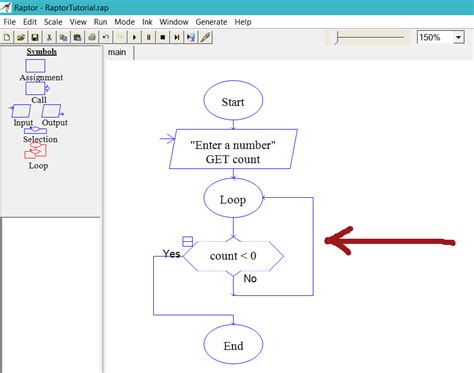Select the Input symbol
This screenshot has width=474, height=373.
pos(21,111)
